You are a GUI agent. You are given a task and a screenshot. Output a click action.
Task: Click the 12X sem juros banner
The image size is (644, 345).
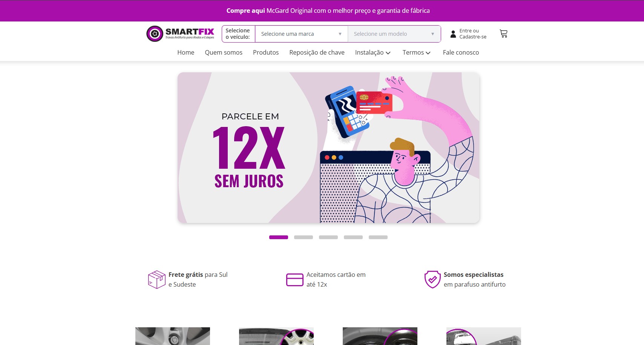point(328,148)
